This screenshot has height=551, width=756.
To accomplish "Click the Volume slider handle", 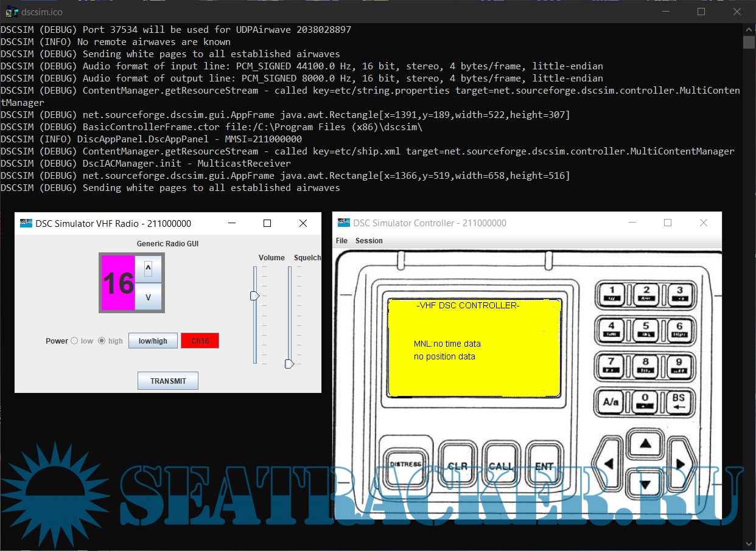I will coord(255,296).
